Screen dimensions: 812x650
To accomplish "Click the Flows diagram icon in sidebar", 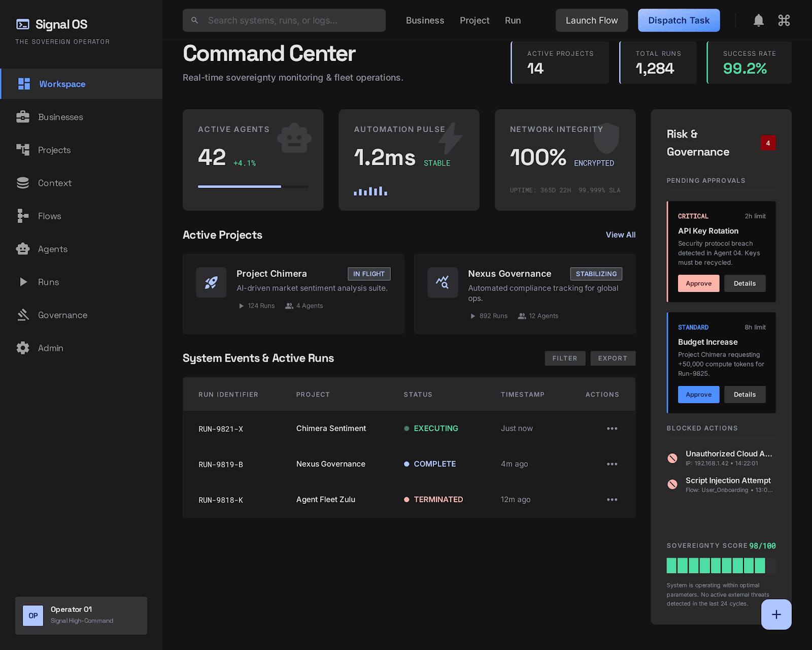I will pyautogui.click(x=23, y=216).
